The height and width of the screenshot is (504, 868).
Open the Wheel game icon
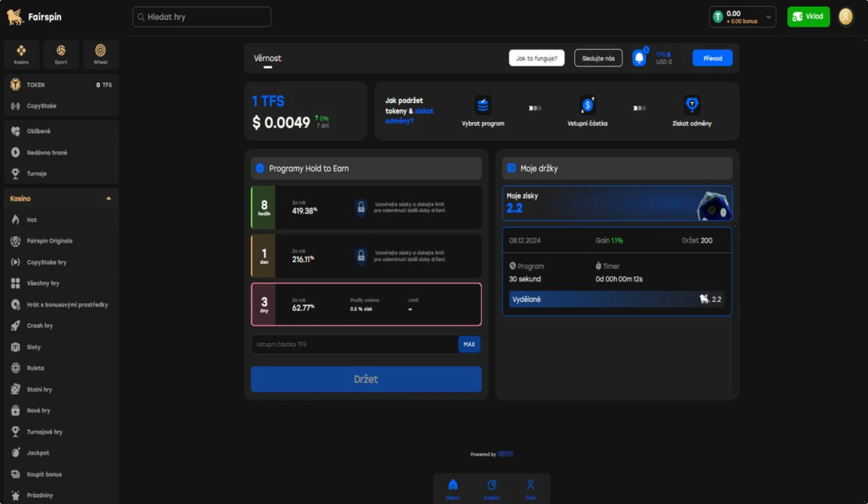100,54
